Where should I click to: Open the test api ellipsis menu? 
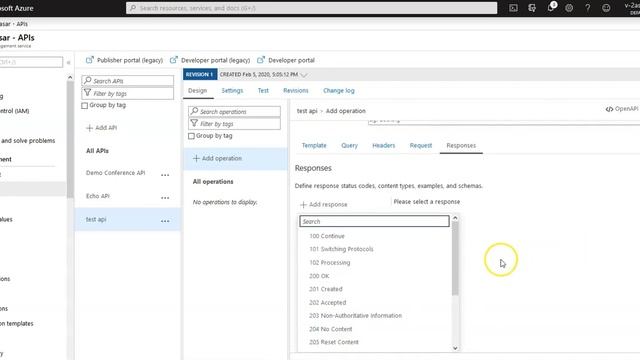165,221
